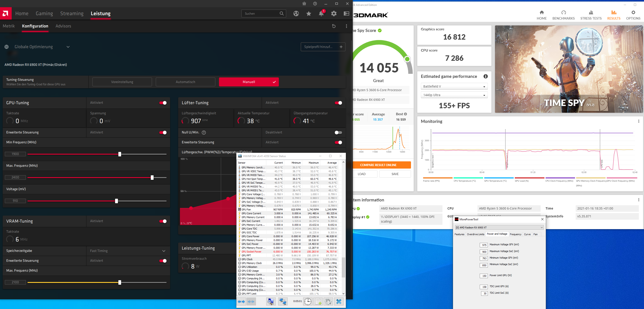Click the estimated game performance info icon
Screen dimensions: 644x309
[486, 76]
